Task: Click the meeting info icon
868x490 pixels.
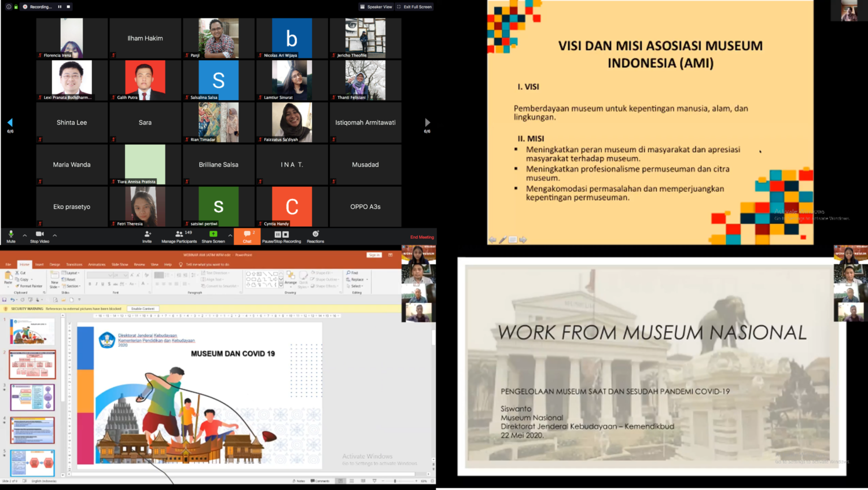Action: (9, 7)
